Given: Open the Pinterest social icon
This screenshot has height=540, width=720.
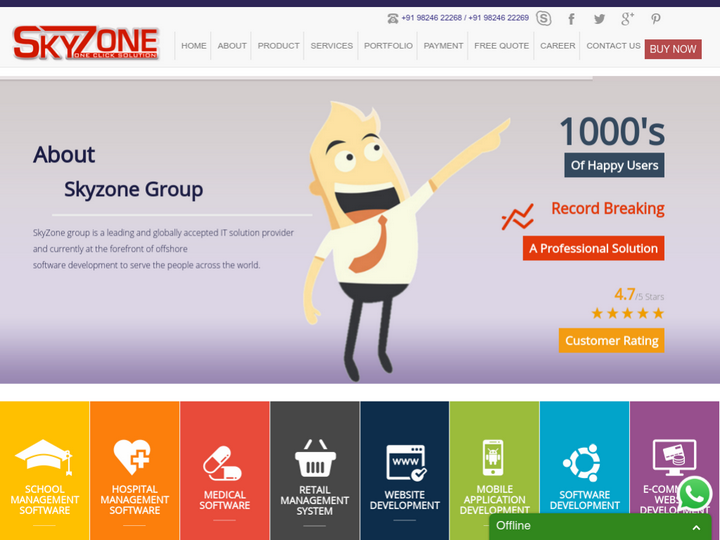Looking at the screenshot, I should (656, 18).
